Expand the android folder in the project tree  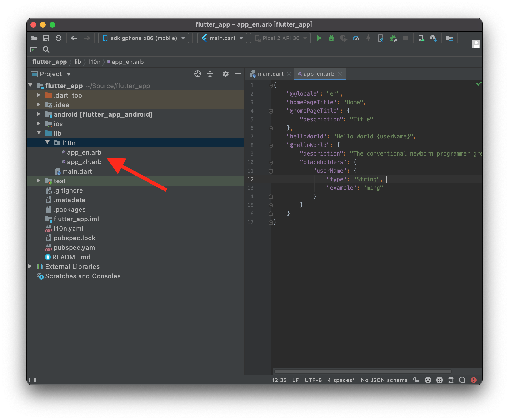click(39, 114)
